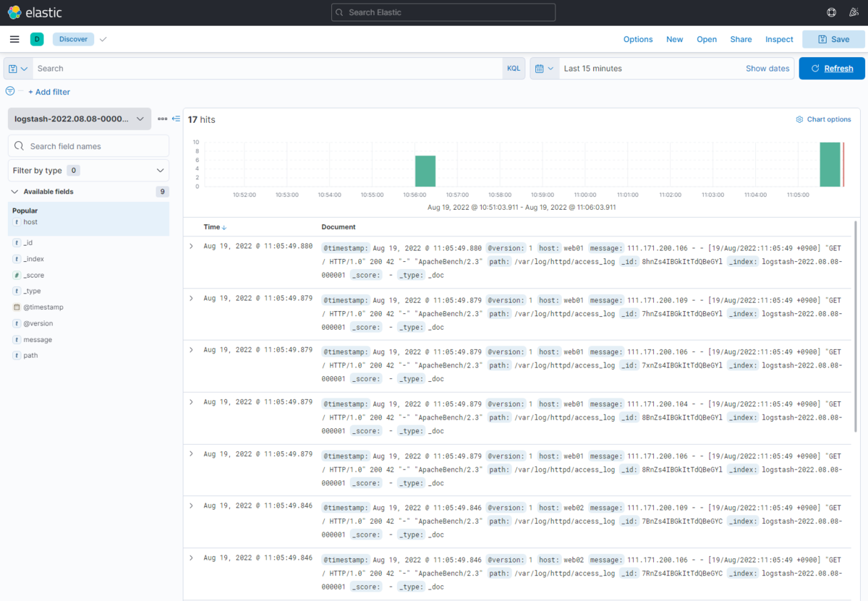The height and width of the screenshot is (601, 868).
Task: Focus the Search Elastic box
Action: point(443,12)
